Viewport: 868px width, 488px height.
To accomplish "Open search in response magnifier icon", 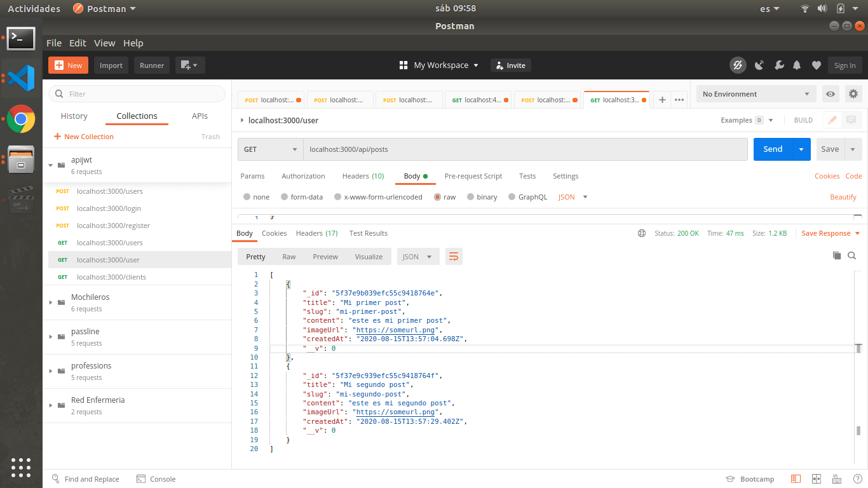I will click(x=852, y=255).
